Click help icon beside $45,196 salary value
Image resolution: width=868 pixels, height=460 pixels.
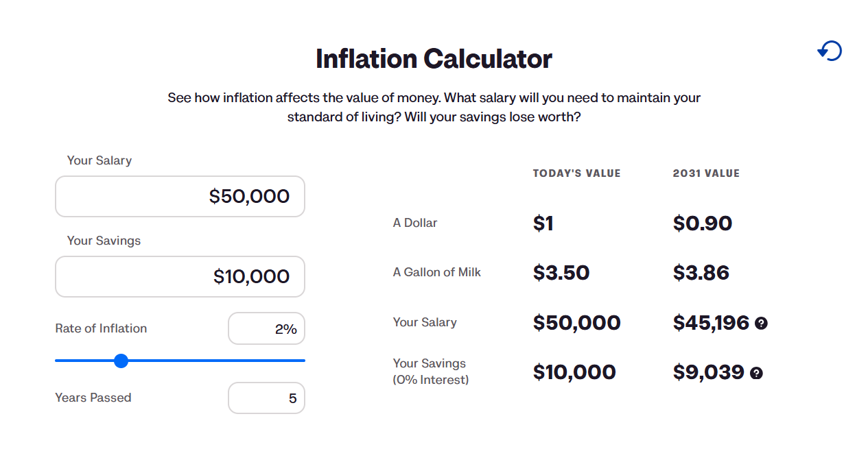(x=761, y=323)
